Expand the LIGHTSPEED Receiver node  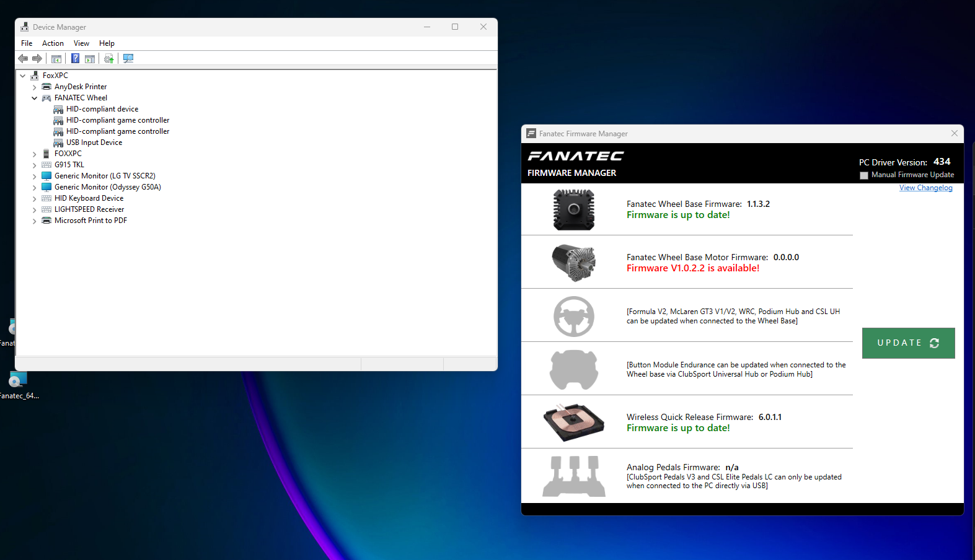tap(35, 210)
